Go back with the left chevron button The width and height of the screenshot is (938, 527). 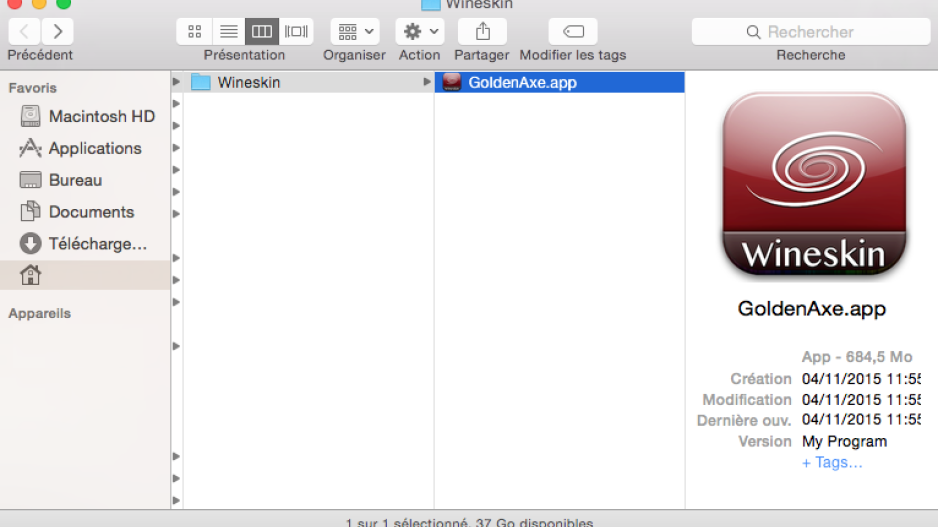(x=25, y=31)
